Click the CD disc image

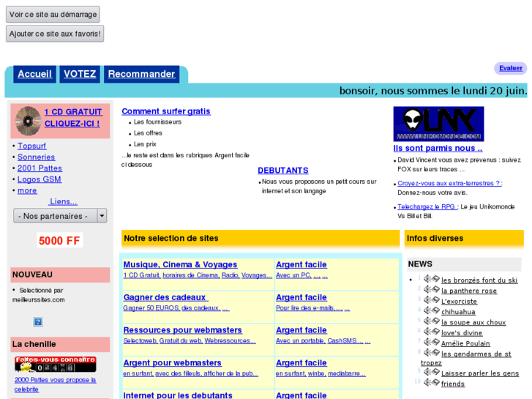click(28, 121)
